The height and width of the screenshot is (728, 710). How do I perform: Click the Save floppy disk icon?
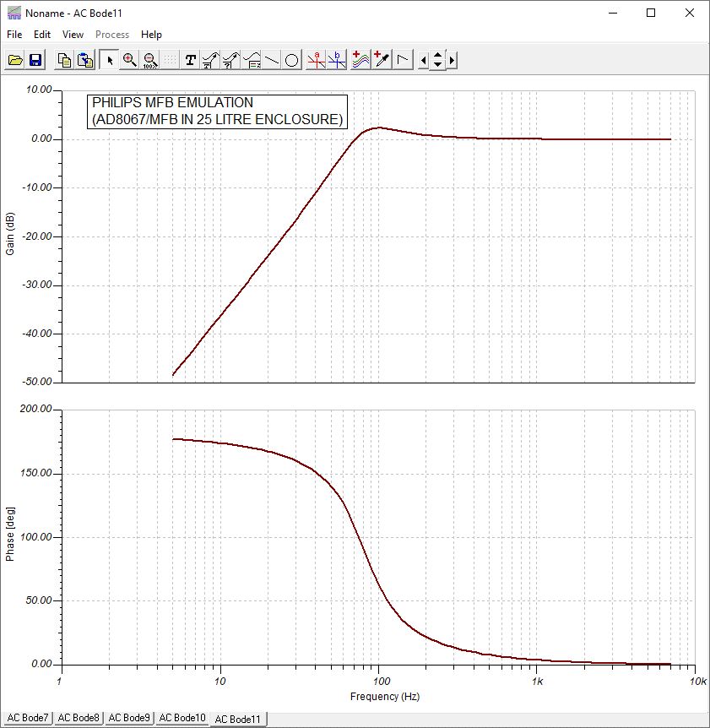[35, 60]
